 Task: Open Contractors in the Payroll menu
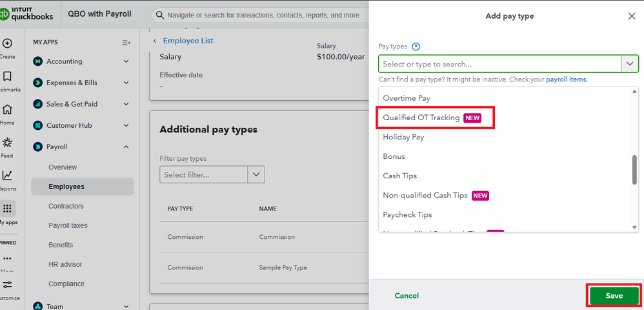tap(66, 206)
